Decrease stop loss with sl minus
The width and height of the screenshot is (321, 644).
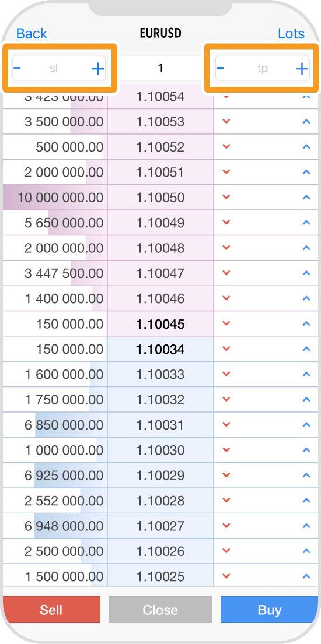[x=18, y=68]
